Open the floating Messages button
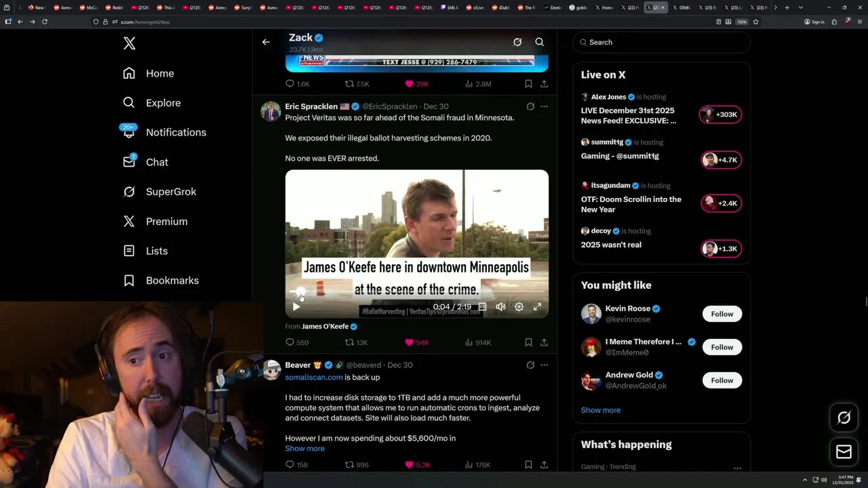The width and height of the screenshot is (868, 488). [x=844, y=452]
